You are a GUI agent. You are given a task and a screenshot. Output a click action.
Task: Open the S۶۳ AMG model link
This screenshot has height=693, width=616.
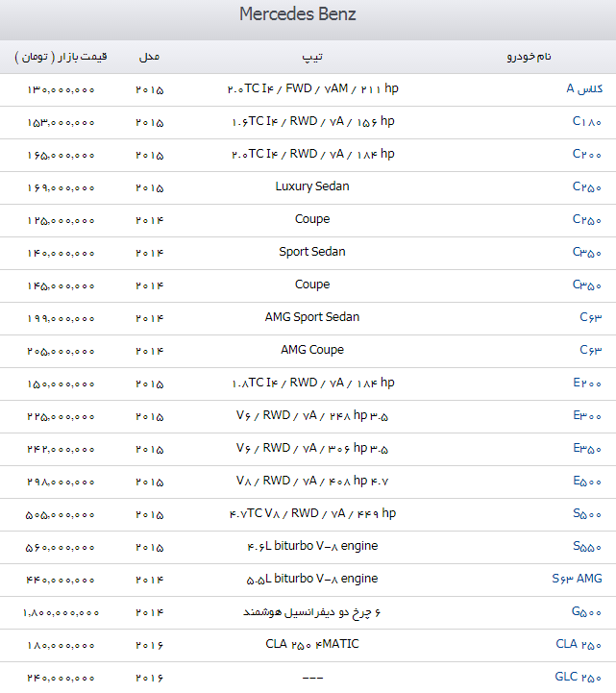coord(578,579)
